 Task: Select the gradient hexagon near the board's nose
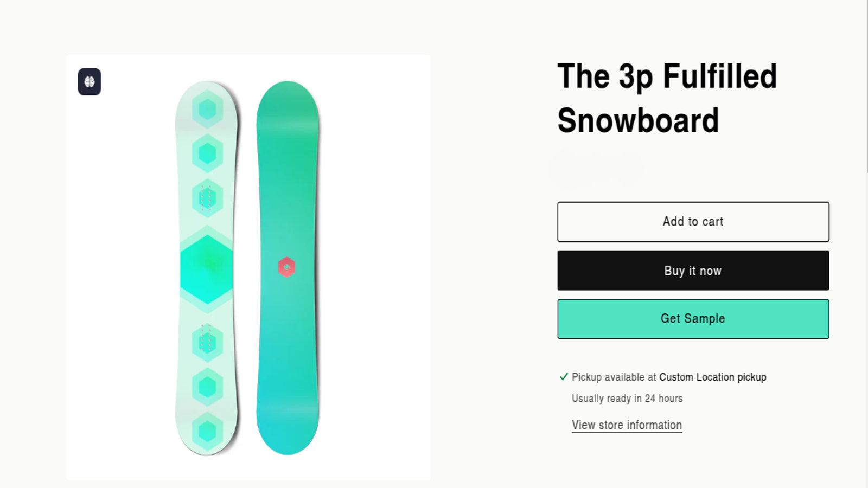[207, 152]
